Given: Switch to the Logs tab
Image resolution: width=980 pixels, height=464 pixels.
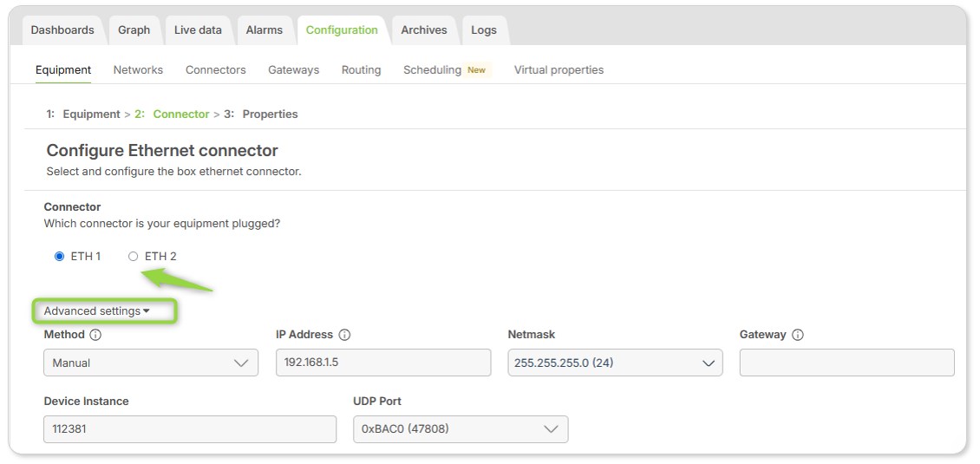Looking at the screenshot, I should (x=484, y=30).
